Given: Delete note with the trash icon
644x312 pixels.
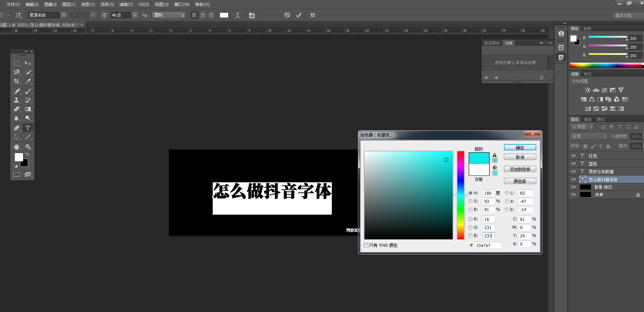Looking at the screenshot, I should pyautogui.click(x=541, y=78).
